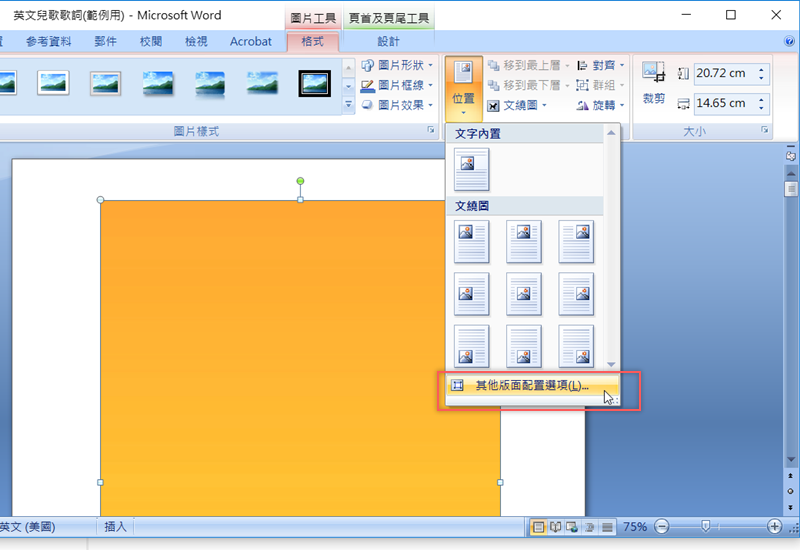Select the 裁剪 crop tool

coord(654,83)
